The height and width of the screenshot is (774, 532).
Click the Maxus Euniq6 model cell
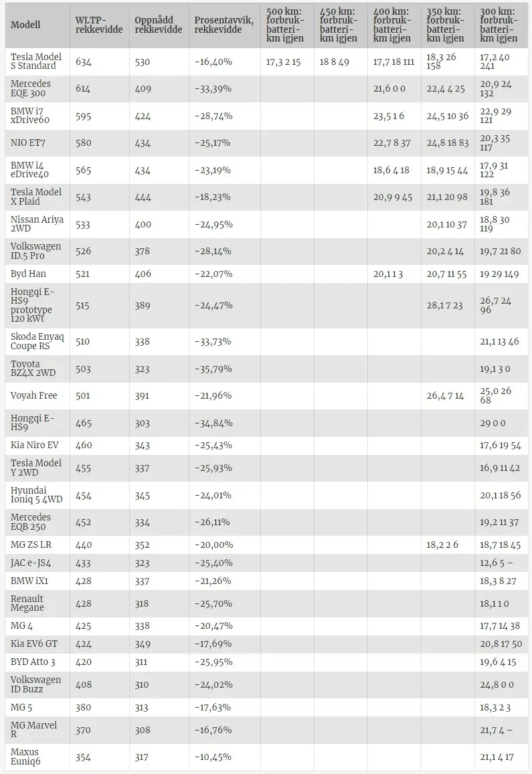click(x=28, y=757)
